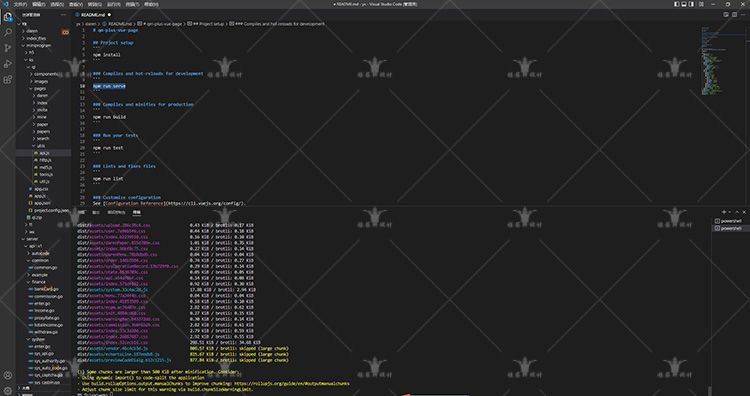This screenshot has width=750, height=396.
Task: Click the 'npm install' line
Action: coord(107,55)
